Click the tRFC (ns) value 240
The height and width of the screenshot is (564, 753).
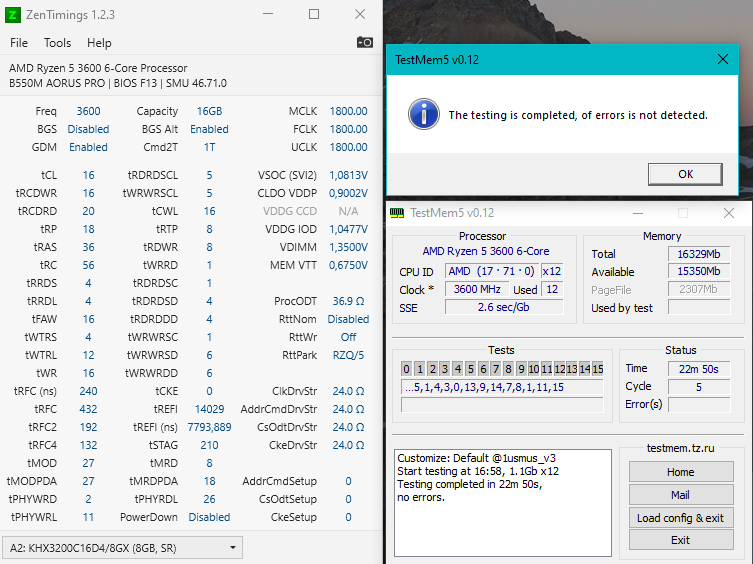click(88, 391)
